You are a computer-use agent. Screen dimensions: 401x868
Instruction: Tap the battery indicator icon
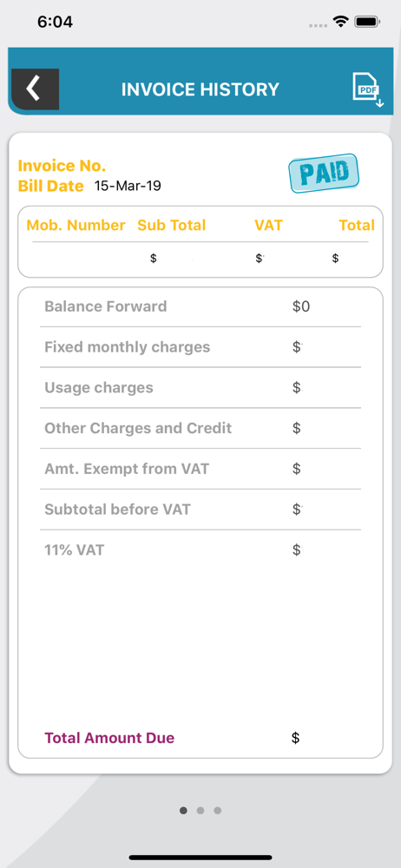[x=366, y=23]
